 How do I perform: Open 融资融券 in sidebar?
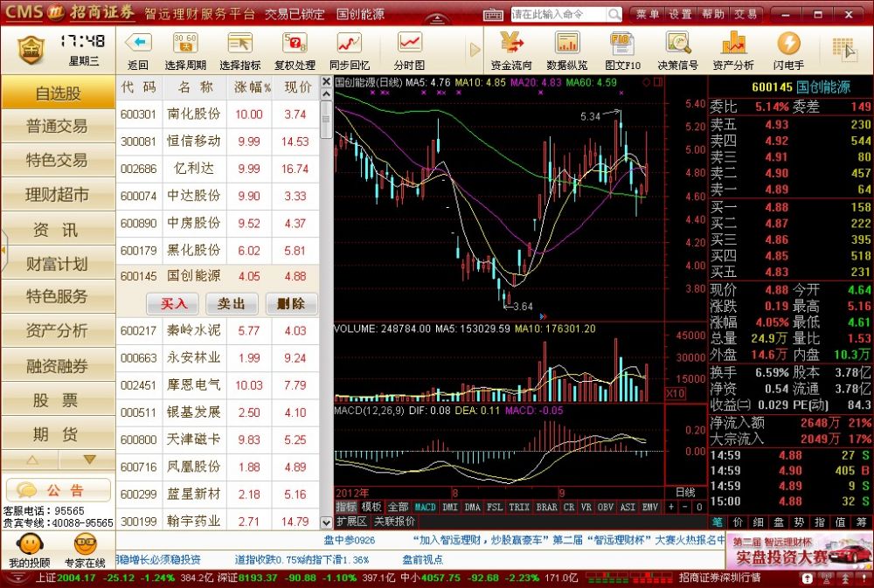pos(58,365)
